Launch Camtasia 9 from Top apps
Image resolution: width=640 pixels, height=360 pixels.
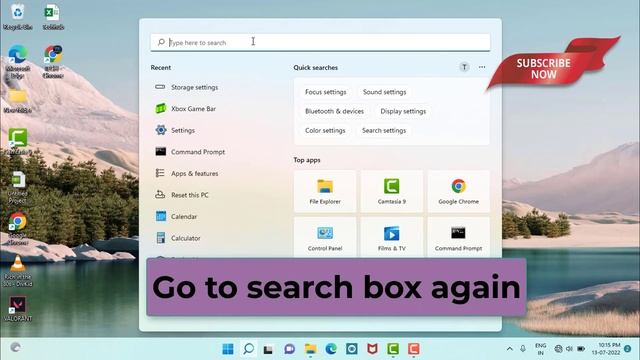[391, 191]
